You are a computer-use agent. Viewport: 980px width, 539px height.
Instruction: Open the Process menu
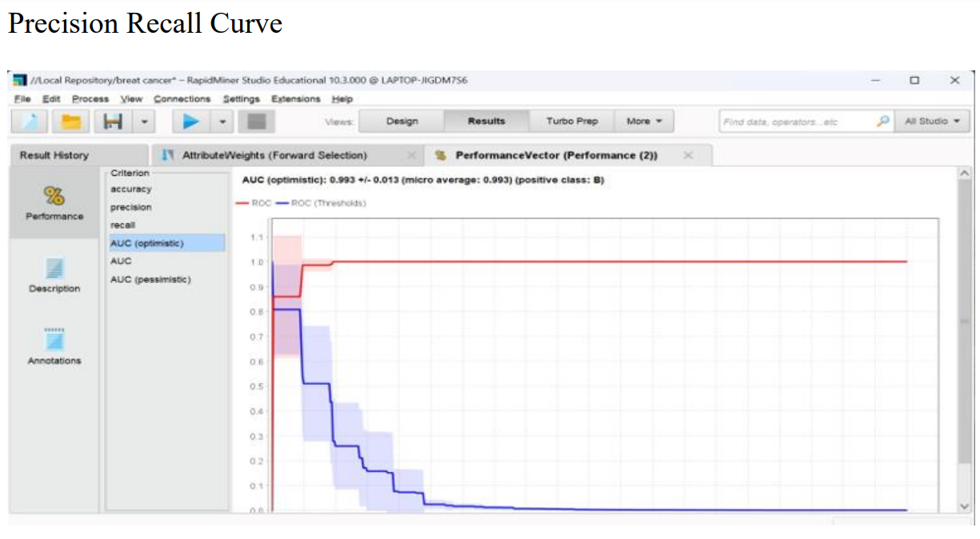coord(90,99)
